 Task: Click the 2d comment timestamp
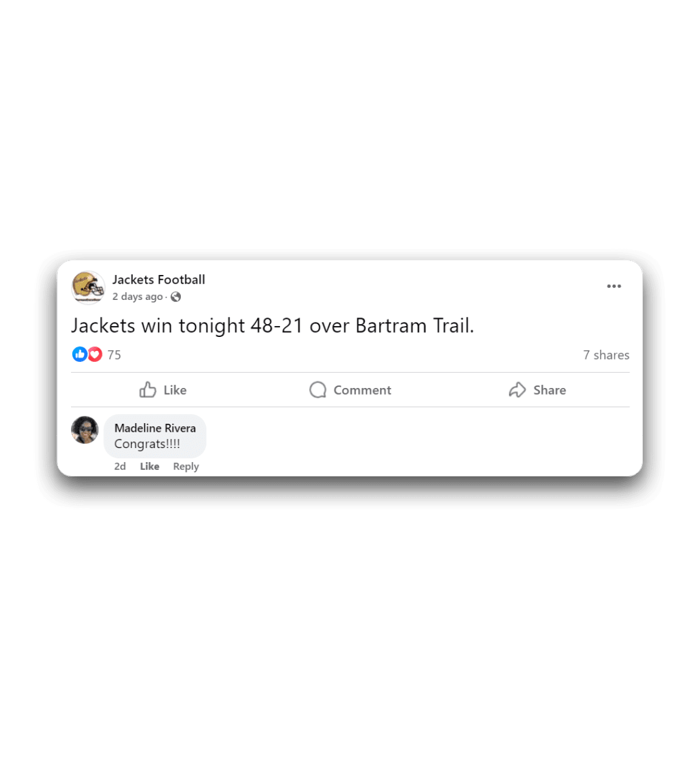pos(120,466)
